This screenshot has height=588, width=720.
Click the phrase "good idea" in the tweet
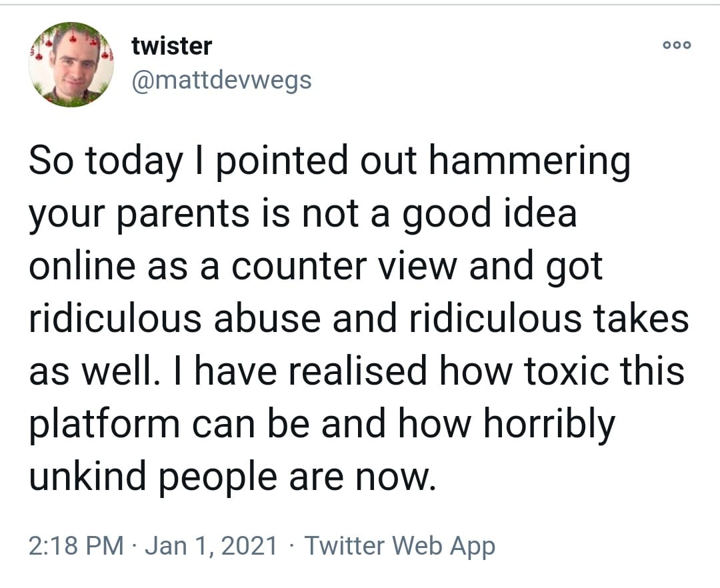(x=489, y=214)
